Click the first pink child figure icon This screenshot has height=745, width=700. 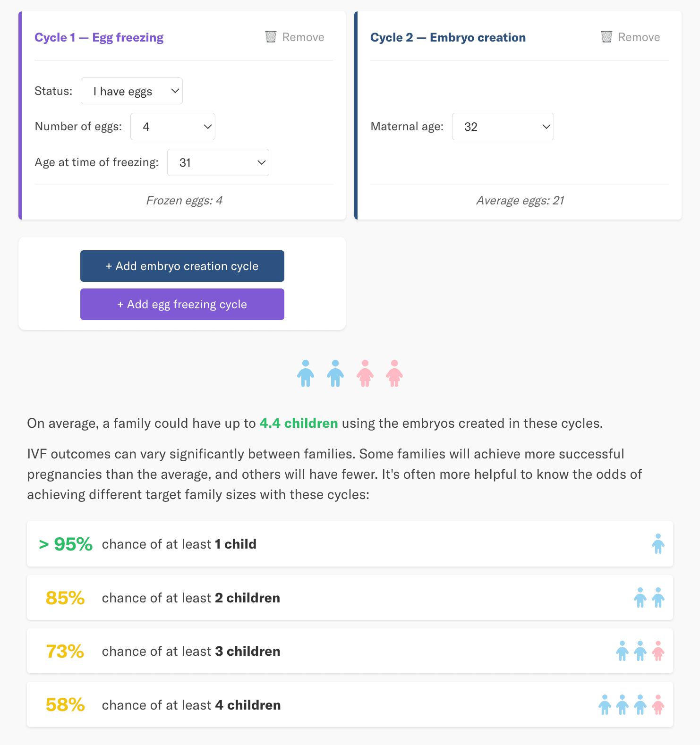365,373
